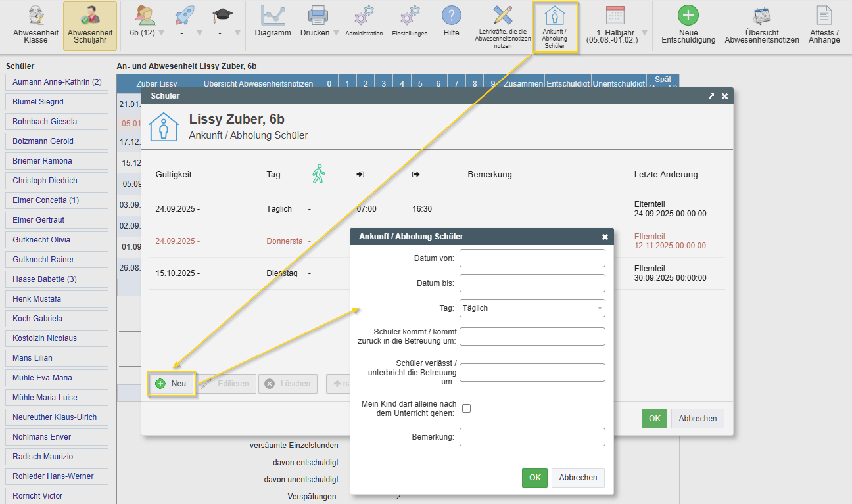
Task: Select student Haase Babette in list
Action: point(57,279)
